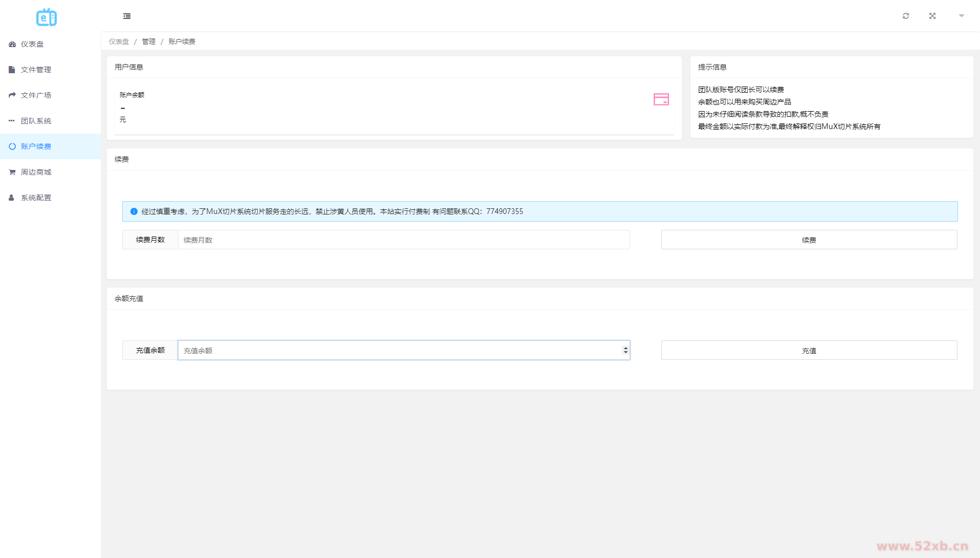
Task: Select 账户续费 in the sidebar
Action: [x=36, y=146]
